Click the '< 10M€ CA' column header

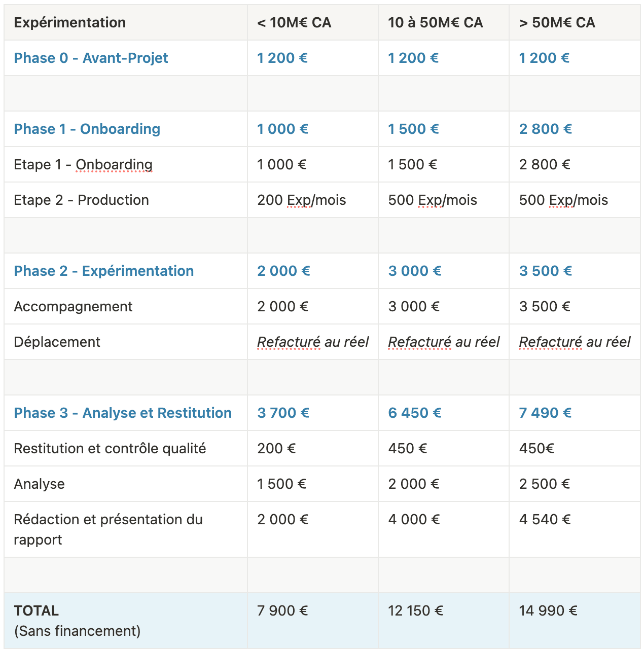[294, 23]
